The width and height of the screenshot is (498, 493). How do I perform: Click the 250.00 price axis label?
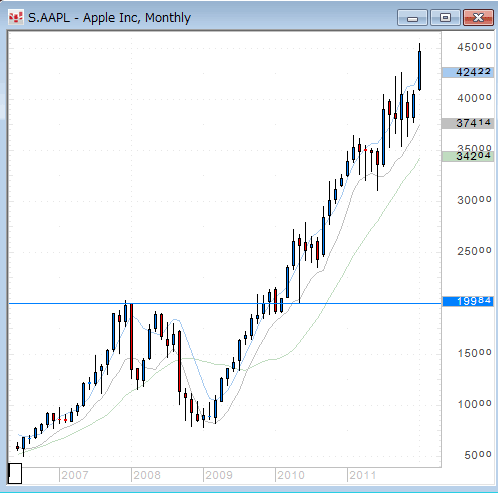click(474, 251)
